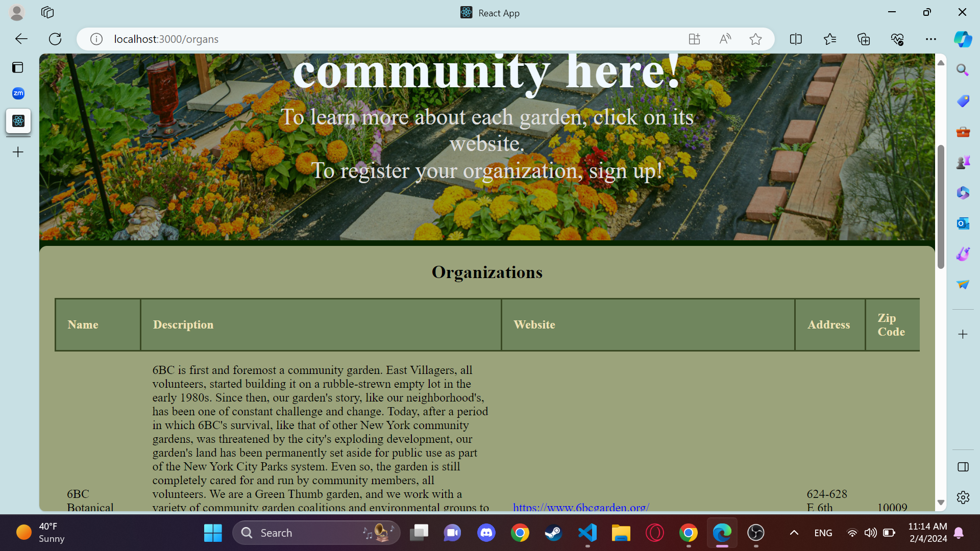Image resolution: width=980 pixels, height=551 pixels.
Task: Launch Discord from the taskbar
Action: point(486,533)
